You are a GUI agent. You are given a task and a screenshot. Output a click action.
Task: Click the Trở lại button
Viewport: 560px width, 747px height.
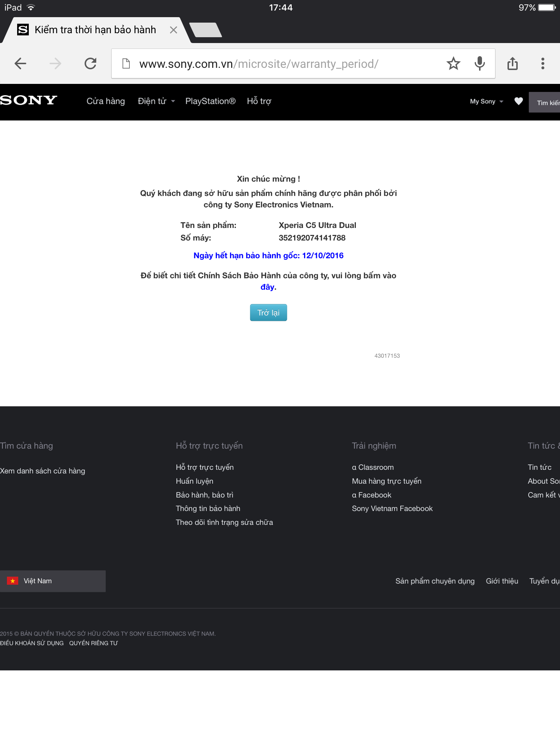[x=268, y=313]
